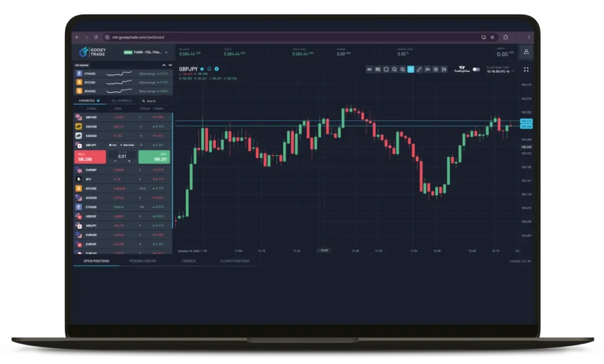604x364 pixels.
Task: Unfavorite GBPJPY with the star icon
Action: click(202, 69)
